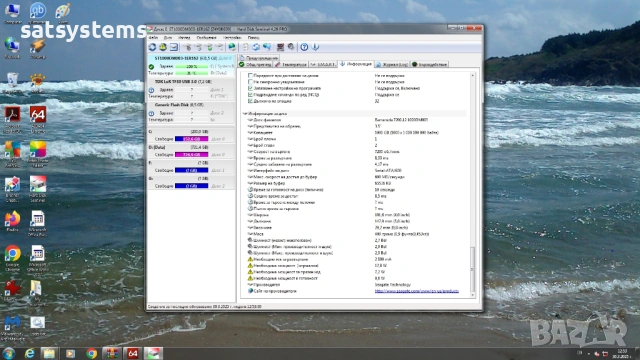Image resolution: width=640 pixels, height=360 pixels.
Task: Click the scrollbar down arrow in info panel
Action: 473,294
